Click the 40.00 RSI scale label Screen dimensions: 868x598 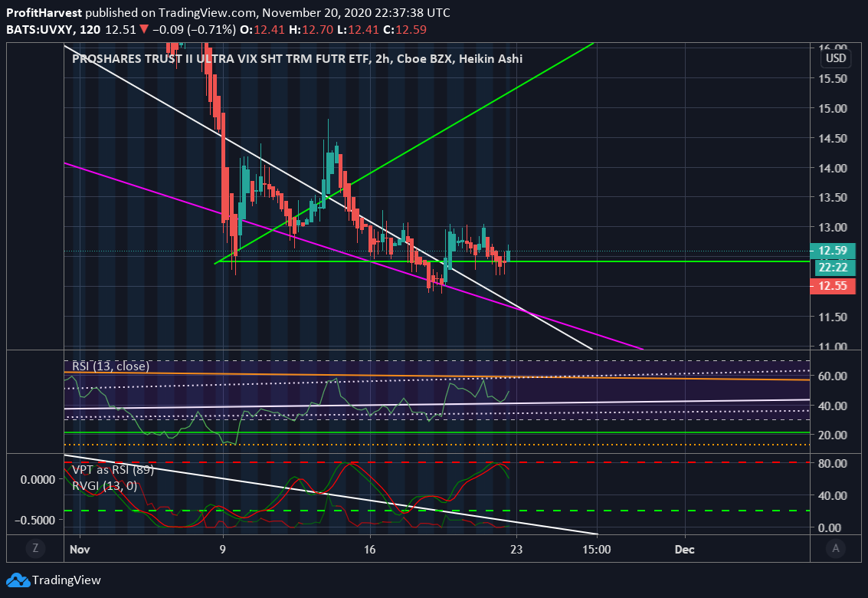[833, 406]
